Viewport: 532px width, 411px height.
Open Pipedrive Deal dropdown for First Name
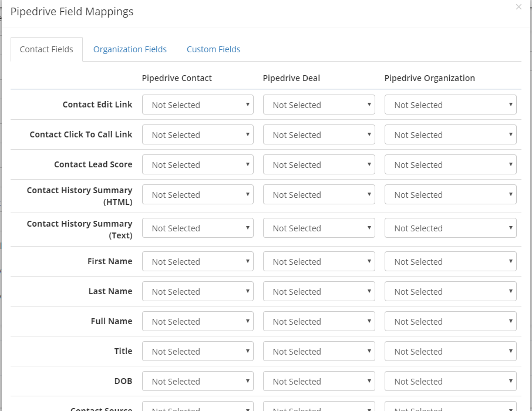[319, 261]
